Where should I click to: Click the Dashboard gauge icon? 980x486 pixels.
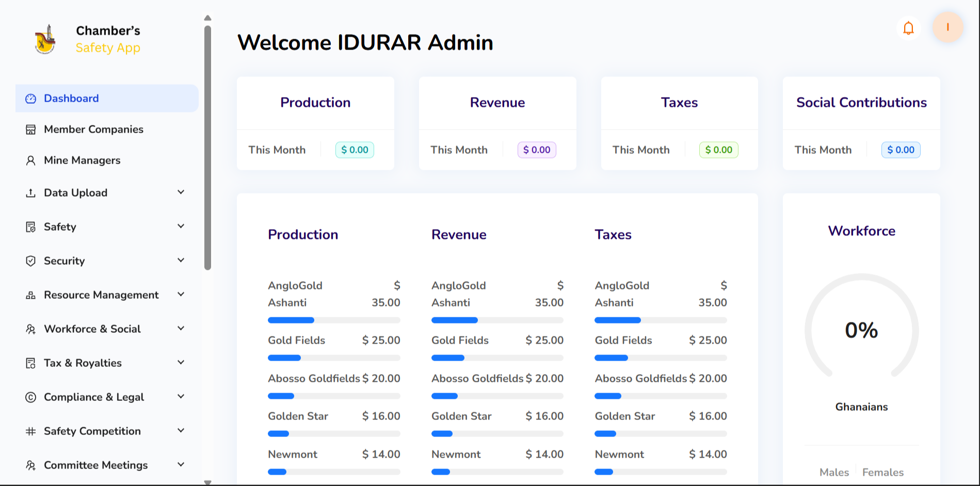[x=31, y=99]
